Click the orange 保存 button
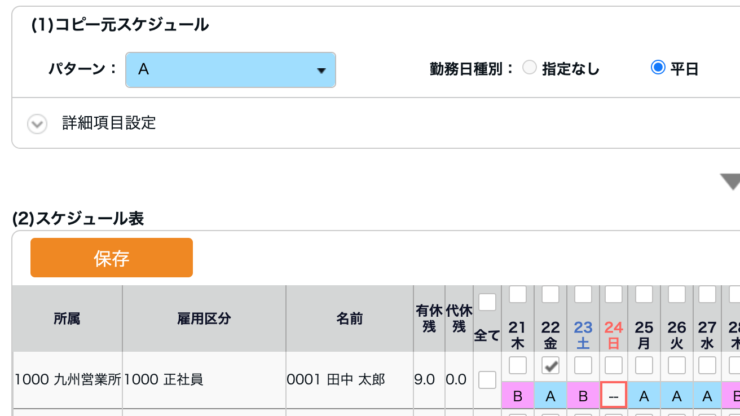Image resolution: width=740 pixels, height=416 pixels. 111,257
